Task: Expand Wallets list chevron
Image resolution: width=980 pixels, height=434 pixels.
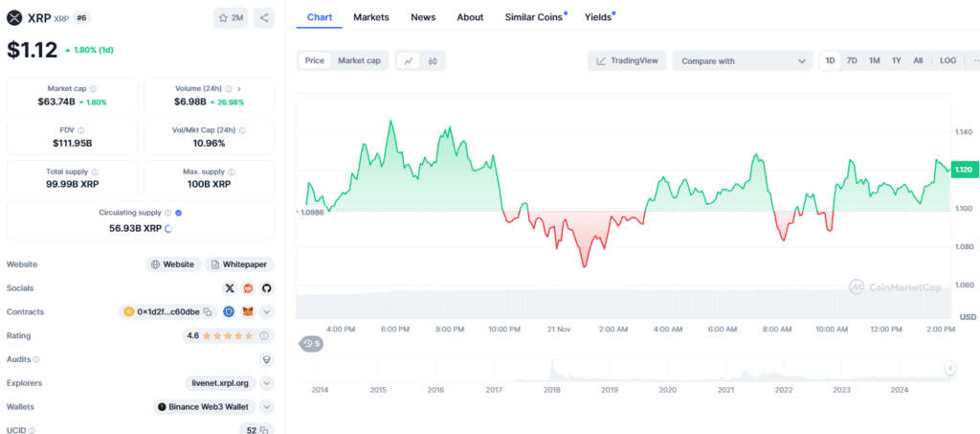Action: pyautogui.click(x=267, y=406)
